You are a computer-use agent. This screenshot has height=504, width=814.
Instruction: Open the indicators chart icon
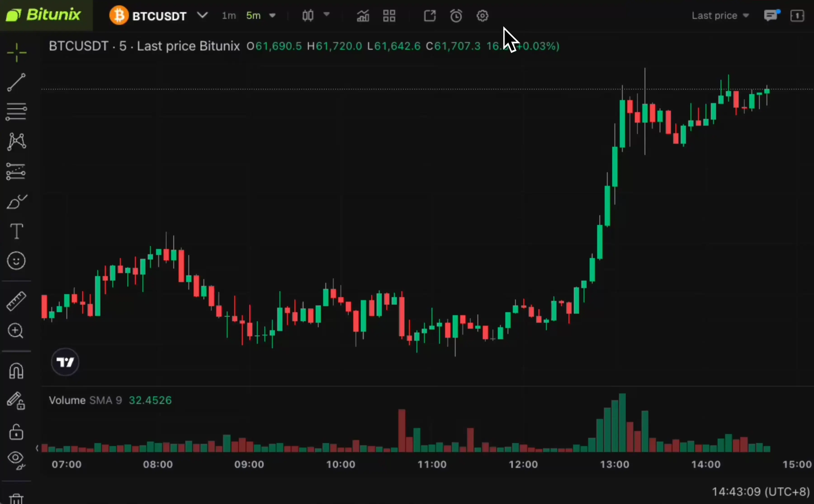click(363, 16)
